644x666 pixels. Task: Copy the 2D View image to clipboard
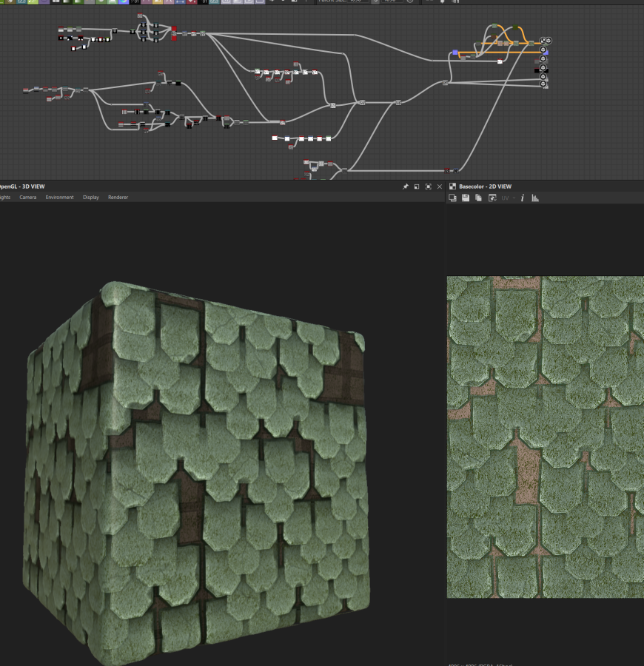tap(478, 198)
